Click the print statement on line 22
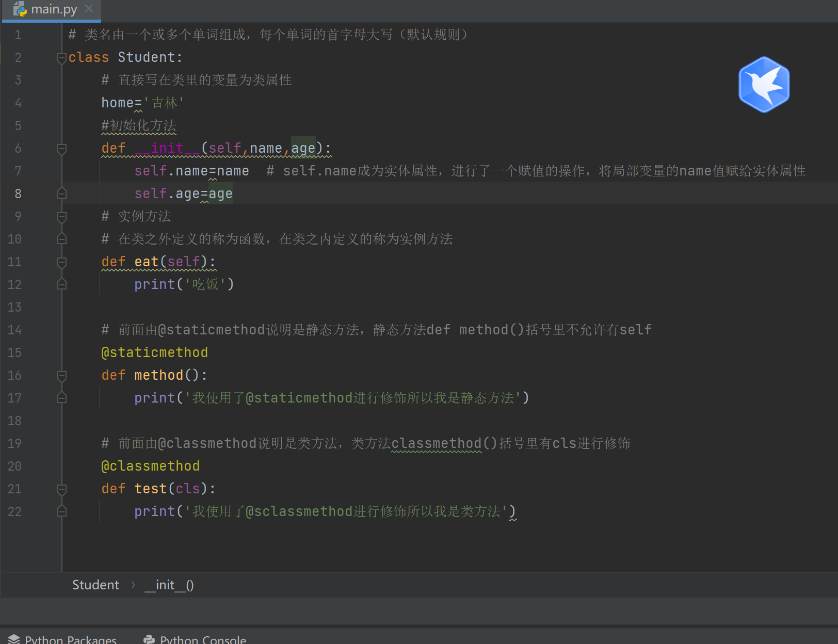 [x=325, y=511]
